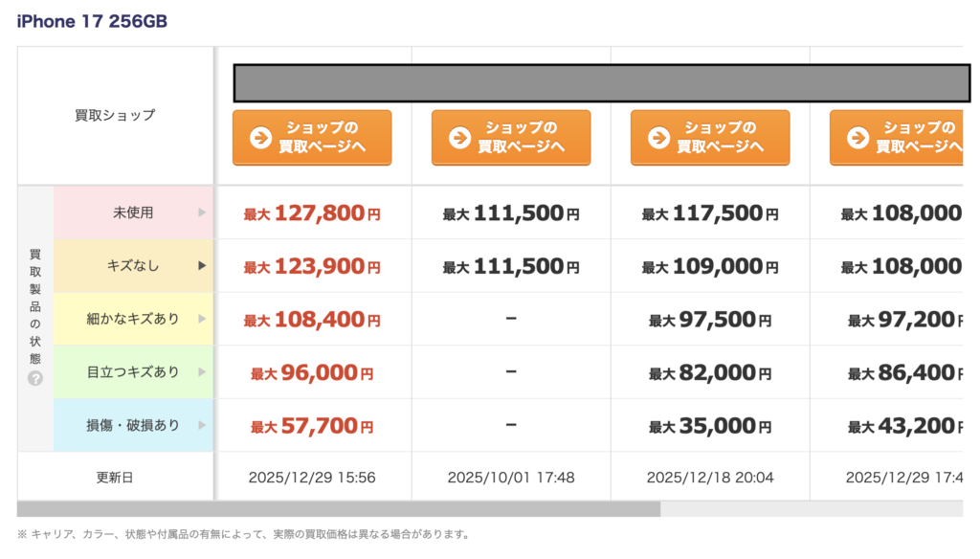The height and width of the screenshot is (559, 980).
Task: Click arrow icon in button above 117,500円
Action: (658, 138)
